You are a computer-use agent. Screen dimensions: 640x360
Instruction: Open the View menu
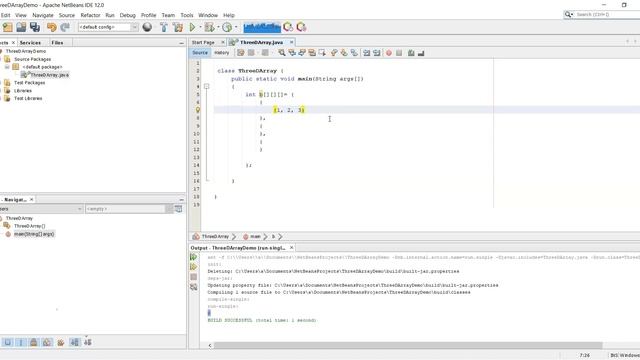pyautogui.click(x=21, y=15)
